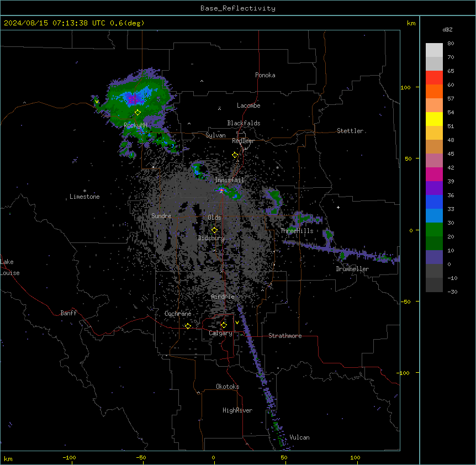Click the white plus marker north of Drumheller
The height and width of the screenshot is (465, 476).
[338, 207]
